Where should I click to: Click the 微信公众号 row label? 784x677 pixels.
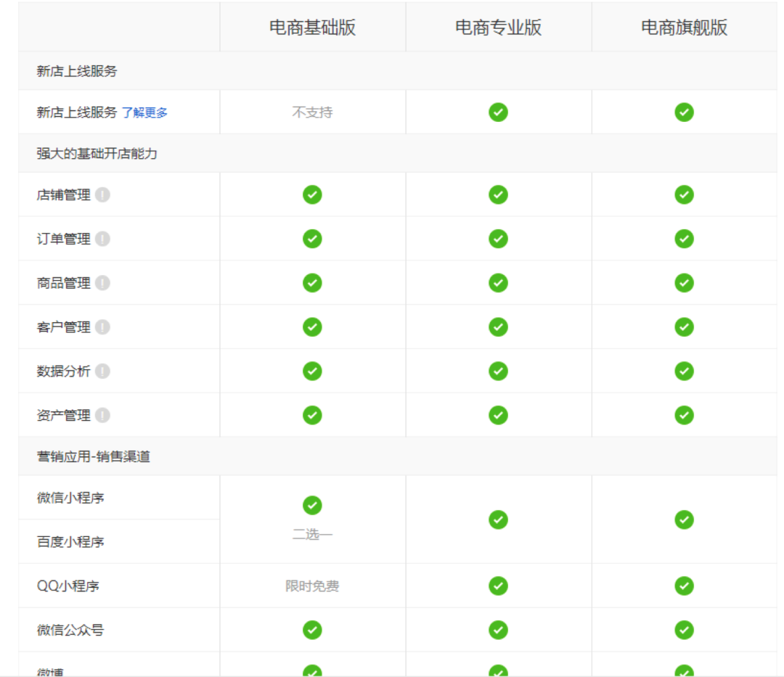click(70, 630)
